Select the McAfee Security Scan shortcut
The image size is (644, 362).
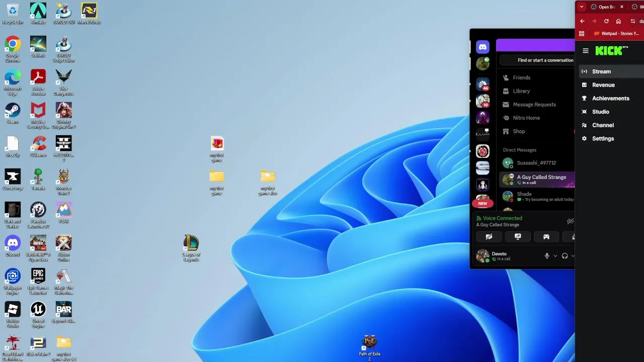[x=38, y=116]
